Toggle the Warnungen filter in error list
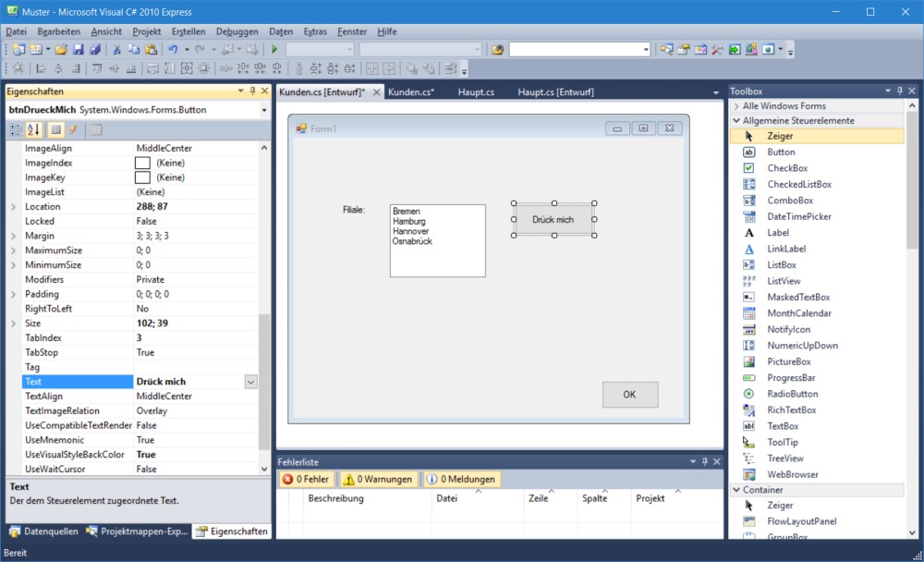The image size is (924, 562). (x=377, y=479)
